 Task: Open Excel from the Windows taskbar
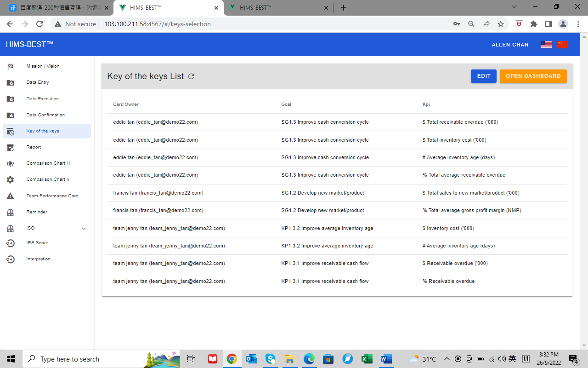(x=366, y=359)
